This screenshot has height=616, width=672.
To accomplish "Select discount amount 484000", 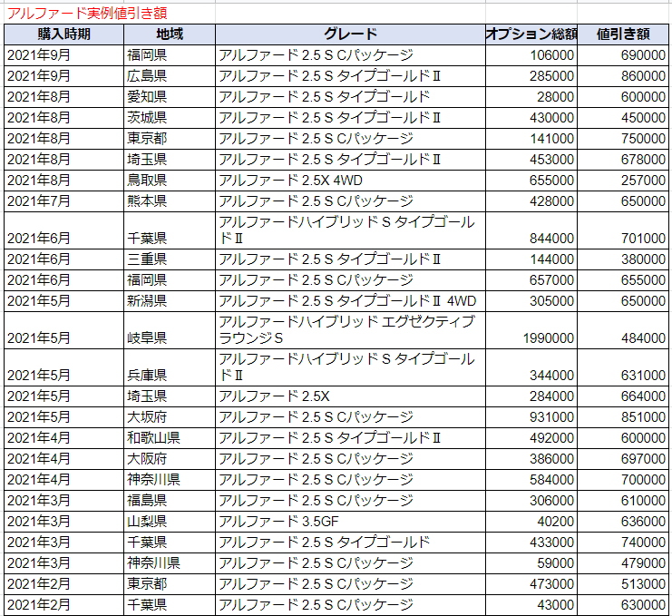I will [x=623, y=330].
